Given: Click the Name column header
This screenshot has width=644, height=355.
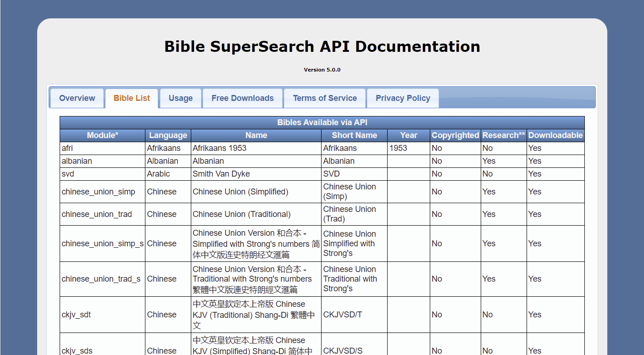Looking at the screenshot, I should pyautogui.click(x=256, y=135).
